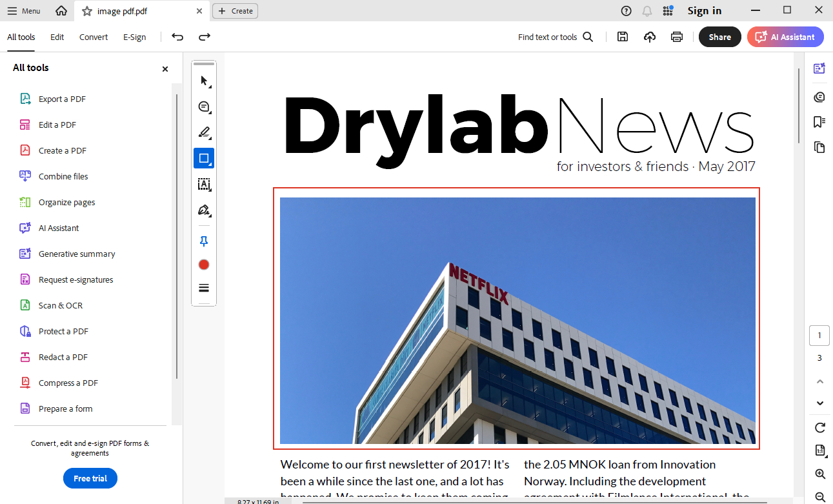Zoom out with magnifier minus
This screenshot has height=504, width=833.
tap(820, 497)
